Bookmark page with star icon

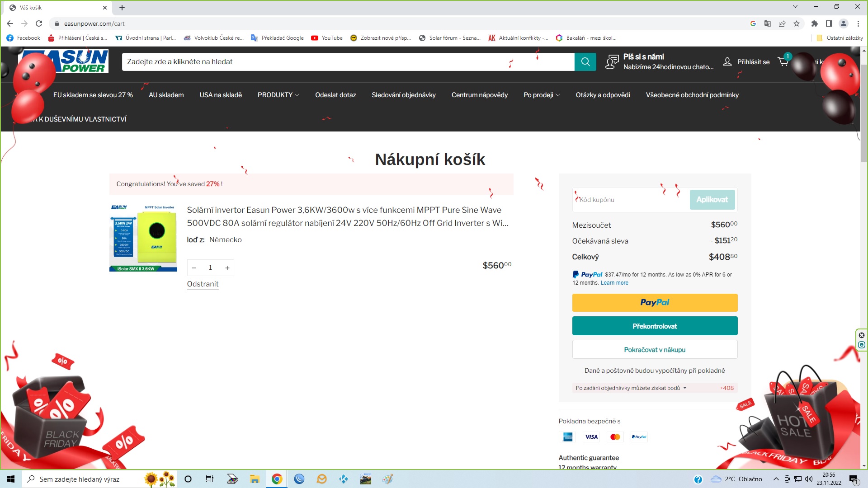pyautogui.click(x=797, y=23)
